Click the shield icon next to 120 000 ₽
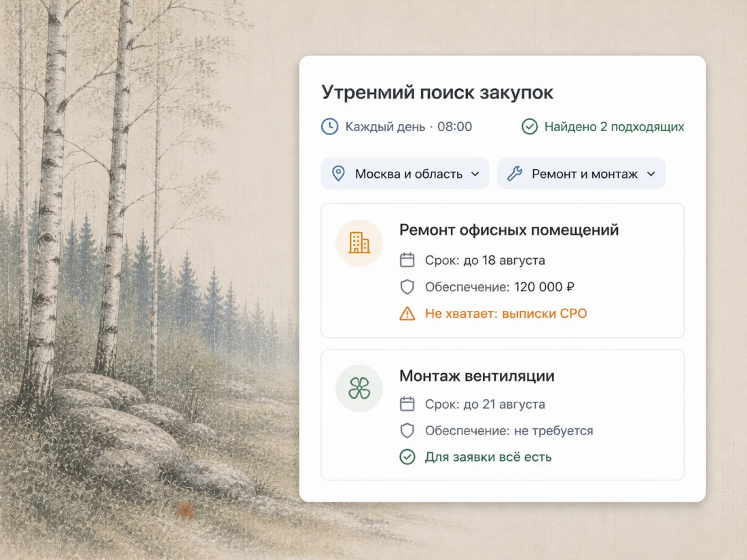Image resolution: width=747 pixels, height=560 pixels. click(x=407, y=286)
